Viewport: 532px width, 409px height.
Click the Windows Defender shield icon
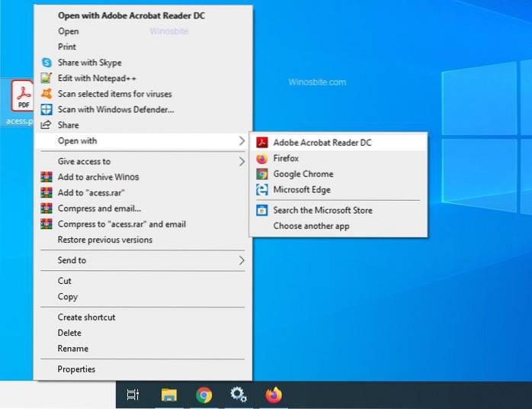tap(46, 109)
